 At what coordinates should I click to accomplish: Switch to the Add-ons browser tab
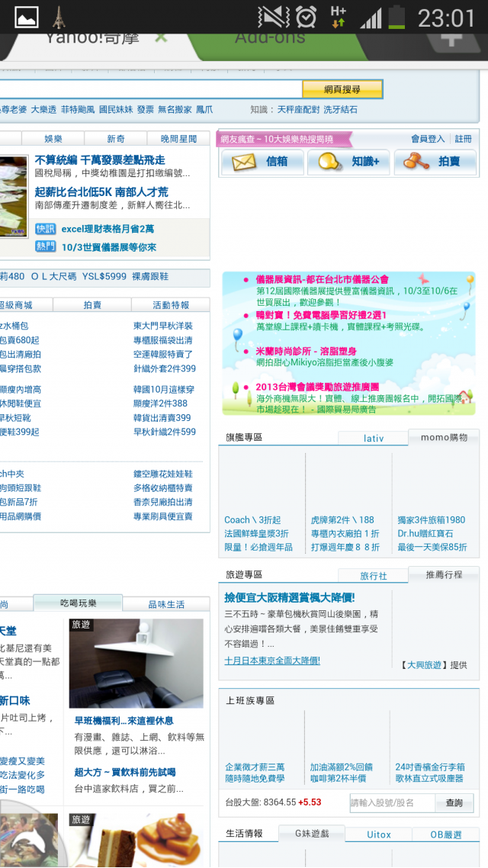coord(269,37)
